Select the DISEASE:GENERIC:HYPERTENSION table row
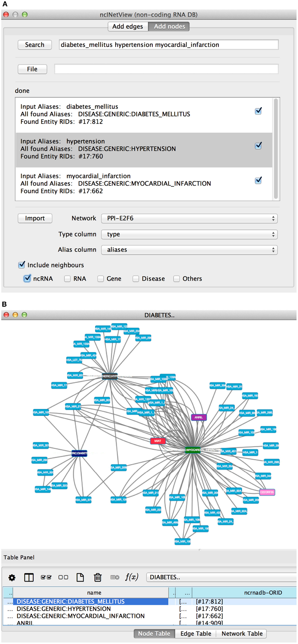Screen dimensions: 298x644 coord(150,609)
